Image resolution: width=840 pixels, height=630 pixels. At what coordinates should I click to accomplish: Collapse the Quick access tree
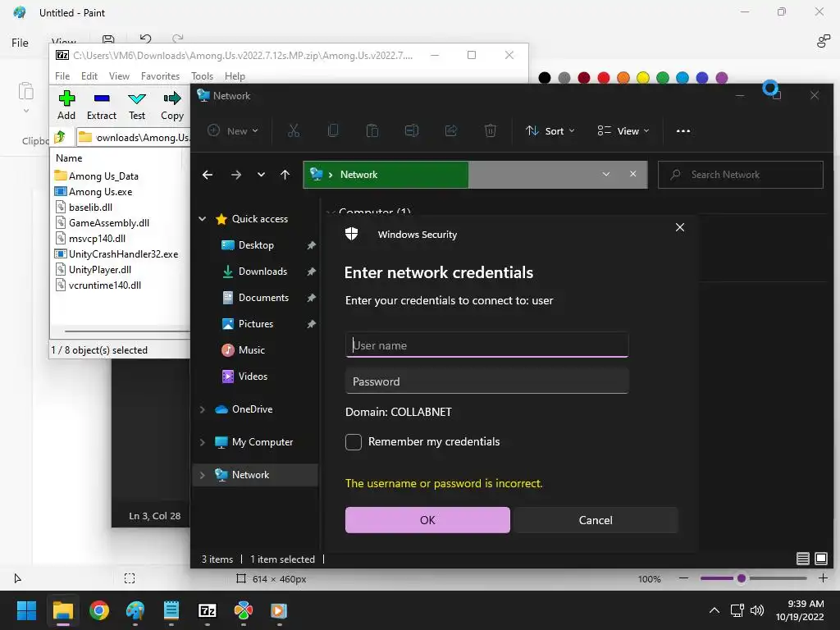(203, 218)
